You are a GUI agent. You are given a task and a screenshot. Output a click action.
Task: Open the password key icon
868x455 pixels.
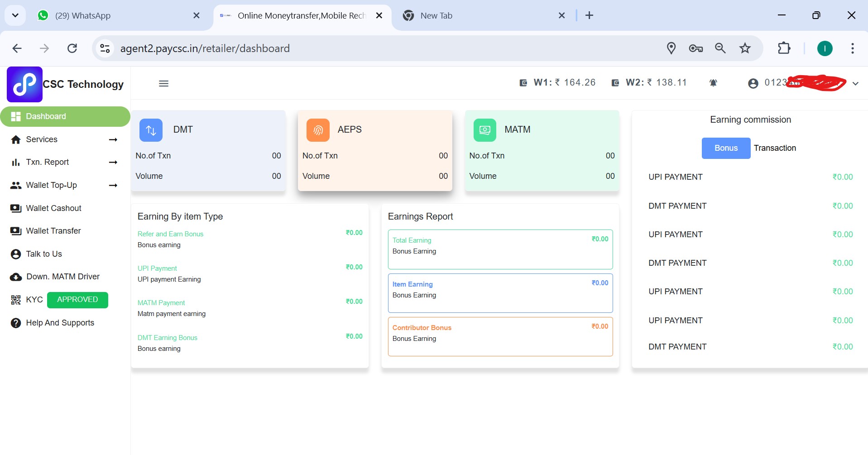point(696,48)
